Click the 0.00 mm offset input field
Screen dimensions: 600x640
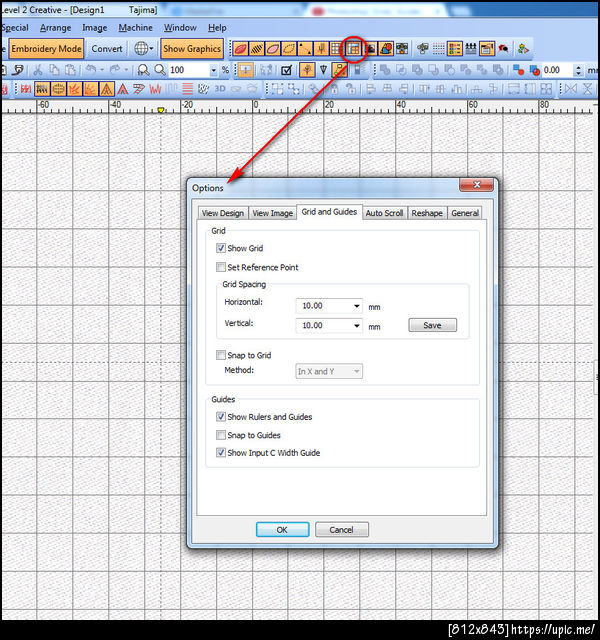tap(558, 70)
